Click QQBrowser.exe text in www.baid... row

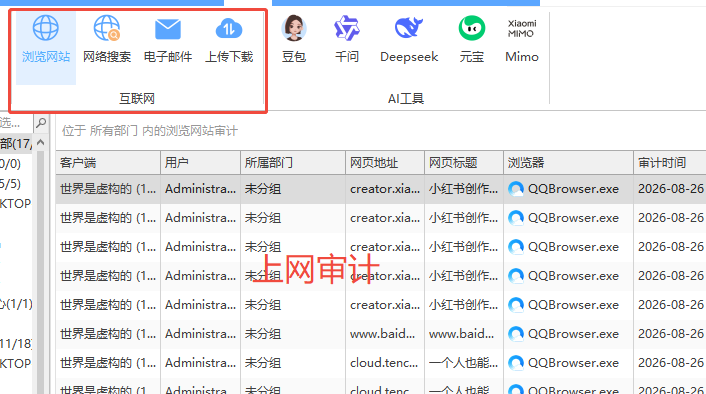click(573, 334)
